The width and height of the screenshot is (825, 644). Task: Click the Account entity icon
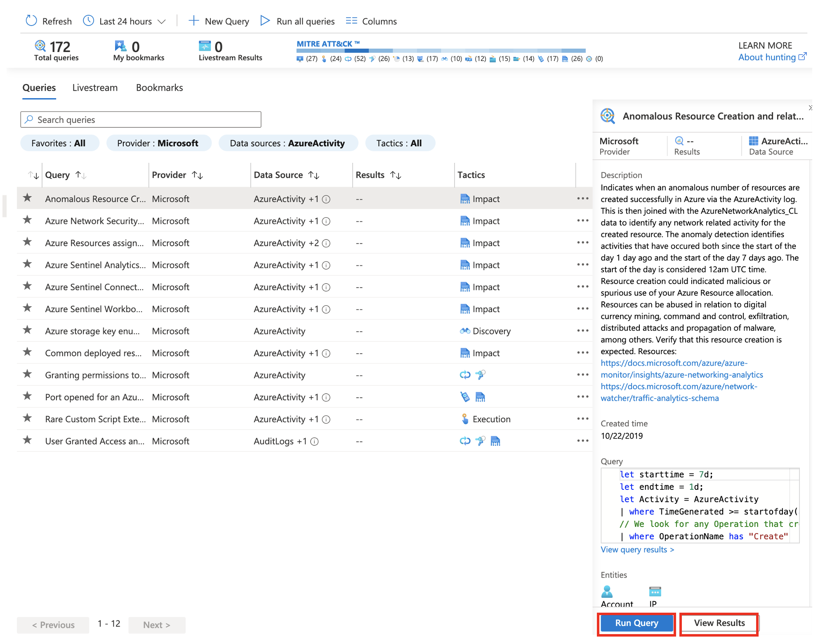click(x=607, y=592)
